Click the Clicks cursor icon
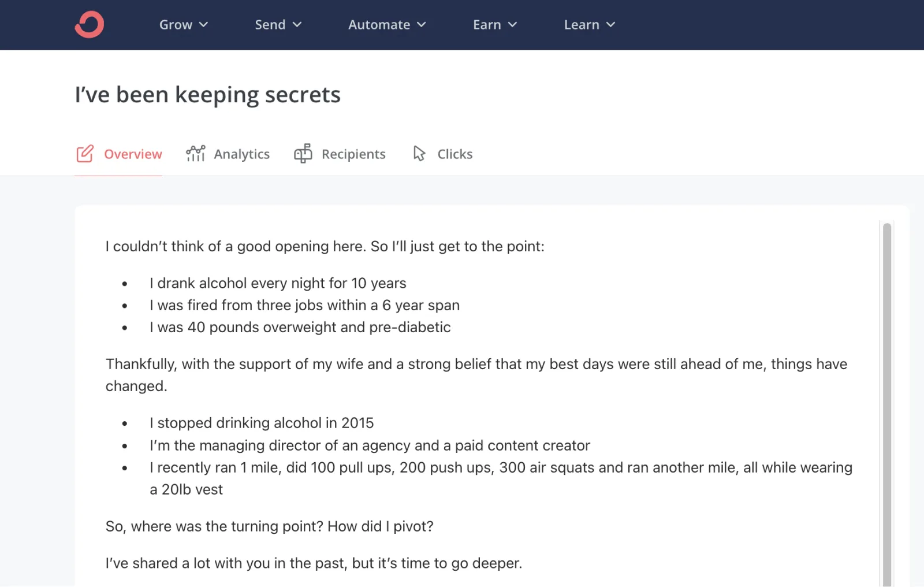The height and width of the screenshot is (587, 924). click(419, 154)
